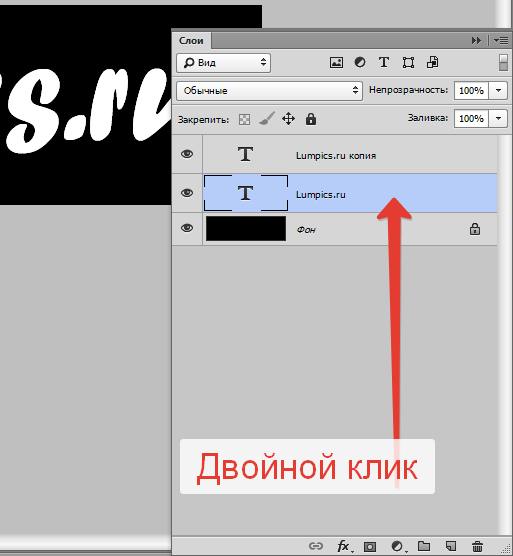Screen dimensions: 513x556
Task: Open the fx layer style menu
Action: pyautogui.click(x=343, y=546)
